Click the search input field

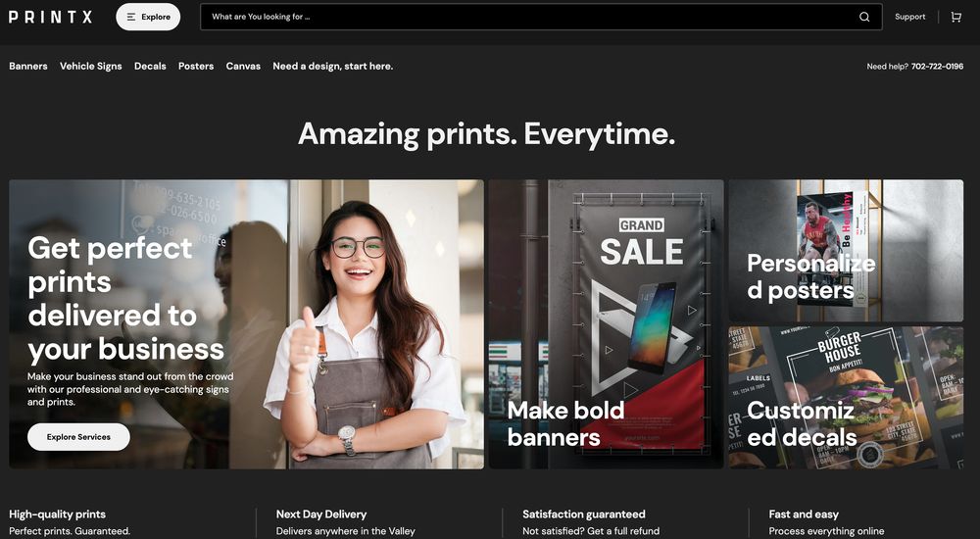[x=541, y=17]
